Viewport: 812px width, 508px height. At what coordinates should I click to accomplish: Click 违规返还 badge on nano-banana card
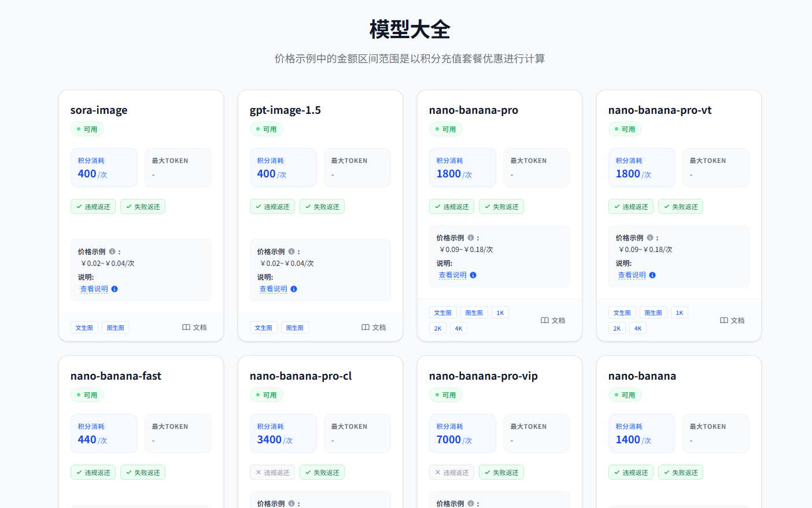631,472
